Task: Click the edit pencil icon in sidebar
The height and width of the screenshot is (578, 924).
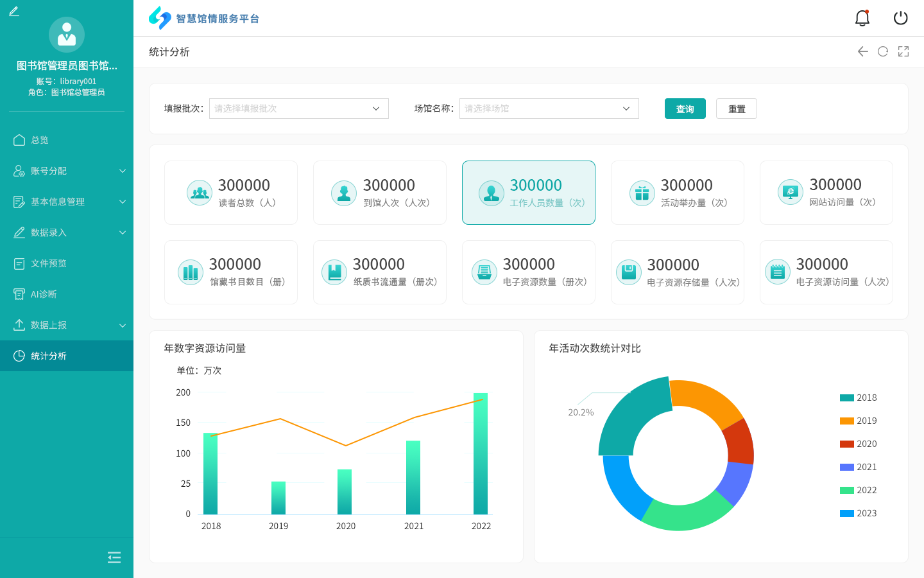Action: point(14,11)
